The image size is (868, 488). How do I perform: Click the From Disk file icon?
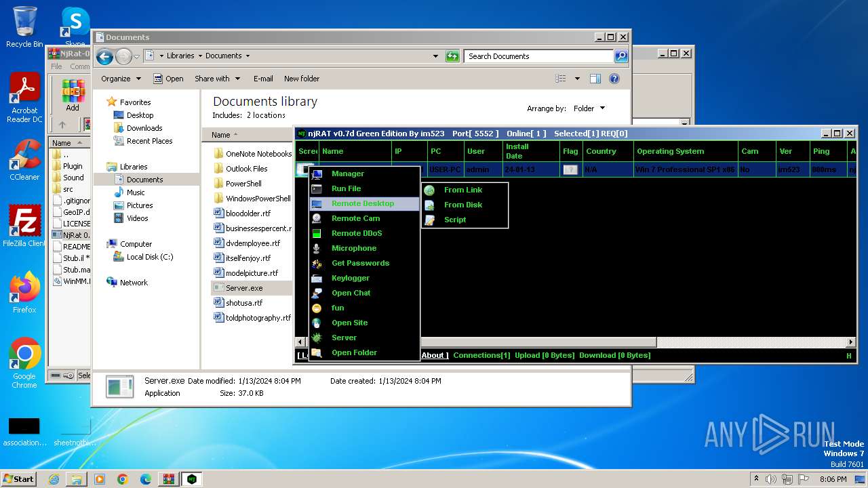pos(429,205)
